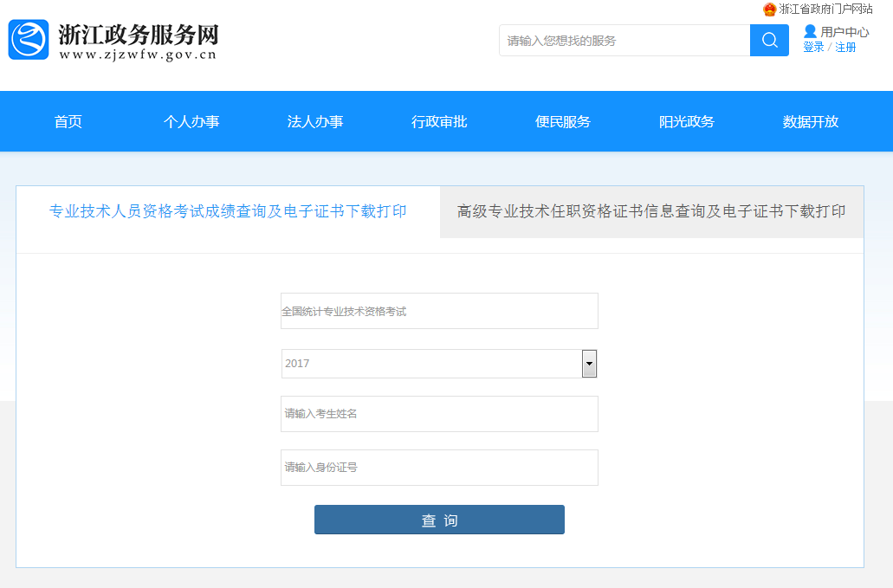893x588 pixels.
Task: Open 法人办事 navigation item
Action: 315,122
